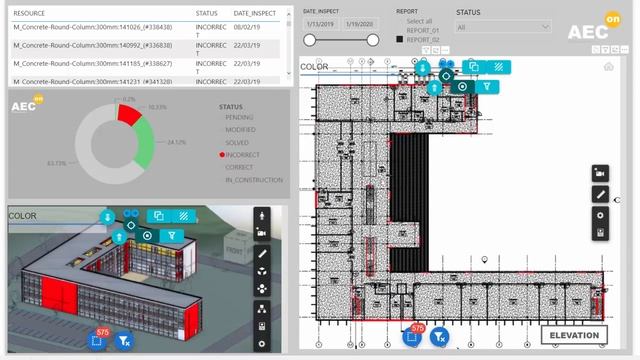Edit end date field 1/19/2020
The image size is (640, 360).
[x=360, y=24]
